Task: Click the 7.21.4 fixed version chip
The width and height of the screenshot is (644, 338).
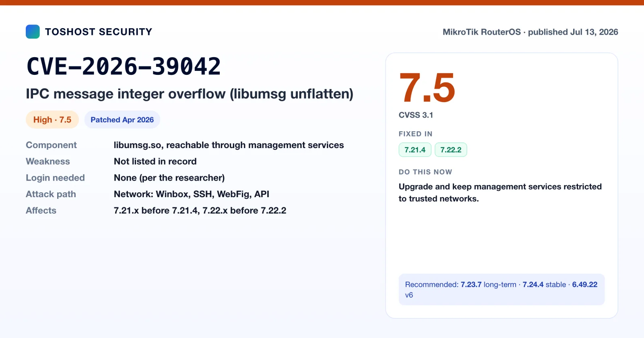Action: (x=415, y=150)
